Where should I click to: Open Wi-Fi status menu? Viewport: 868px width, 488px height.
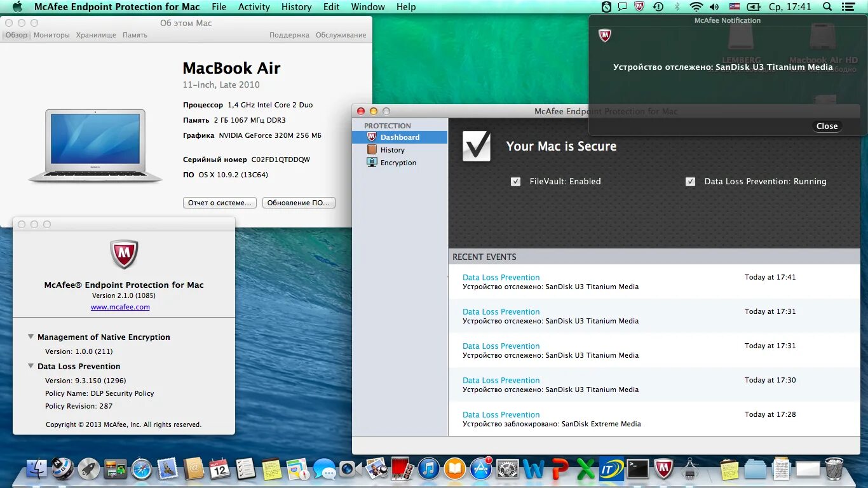(x=696, y=6)
